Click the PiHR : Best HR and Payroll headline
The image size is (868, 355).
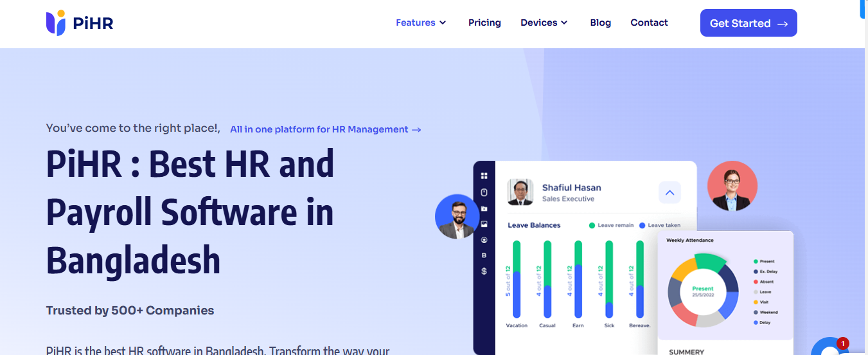pyautogui.click(x=190, y=212)
